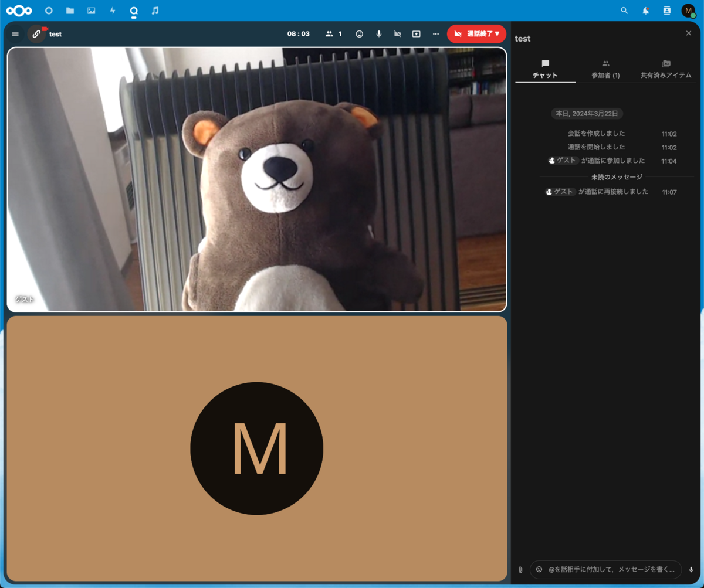Open the Contacts menu icon

coord(666,11)
